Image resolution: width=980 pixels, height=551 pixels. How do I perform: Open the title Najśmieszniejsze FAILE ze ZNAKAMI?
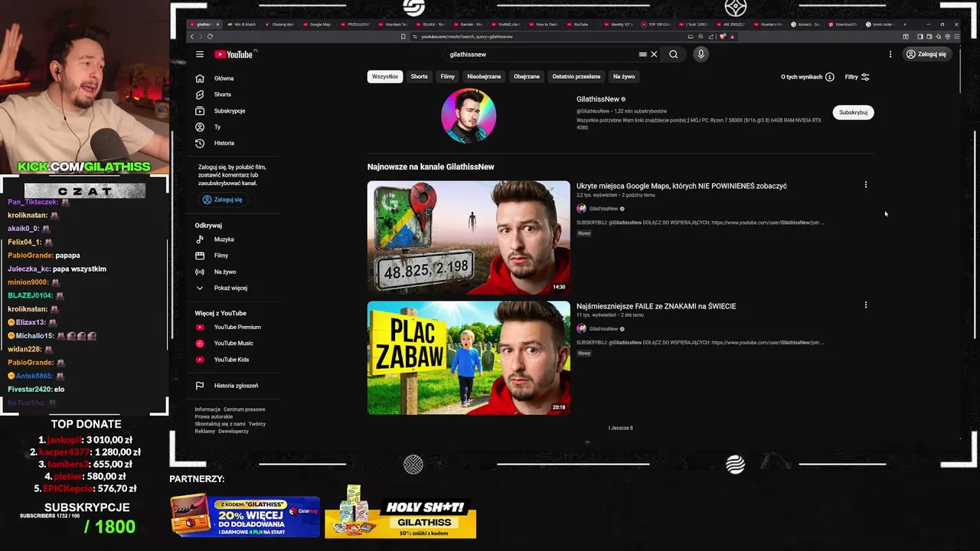656,306
